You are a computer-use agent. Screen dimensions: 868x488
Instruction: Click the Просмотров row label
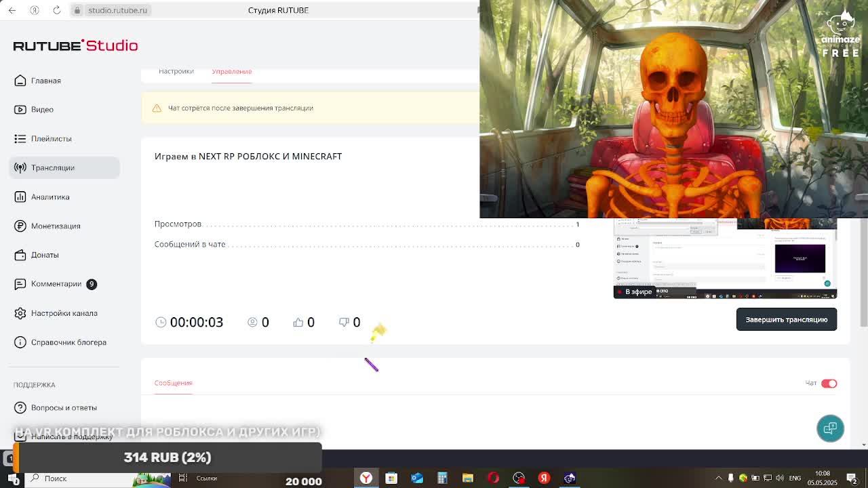178,224
